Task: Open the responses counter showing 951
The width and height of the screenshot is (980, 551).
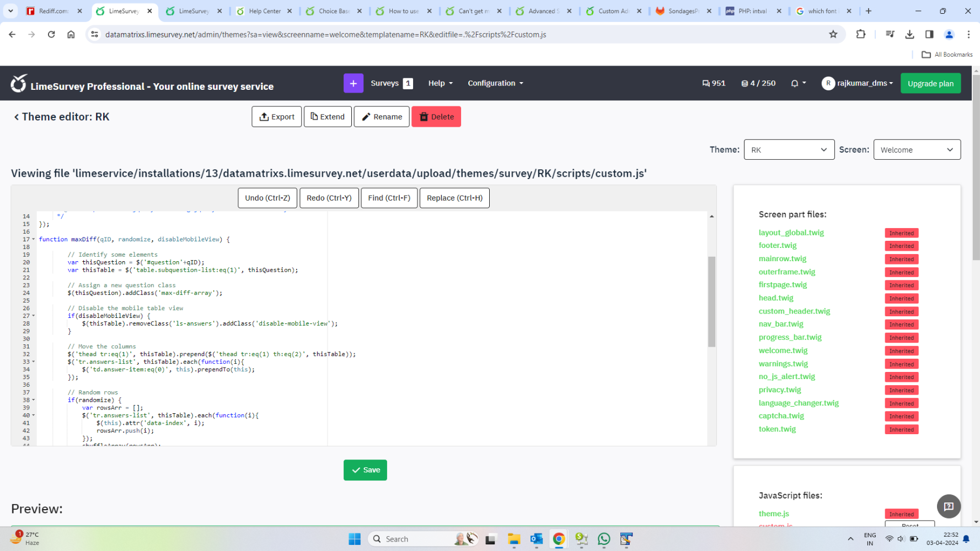Action: (x=714, y=83)
